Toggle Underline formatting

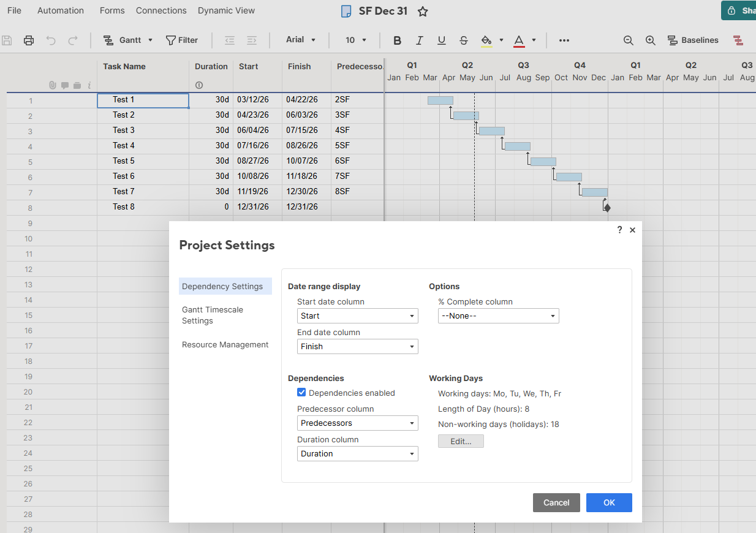pos(441,40)
